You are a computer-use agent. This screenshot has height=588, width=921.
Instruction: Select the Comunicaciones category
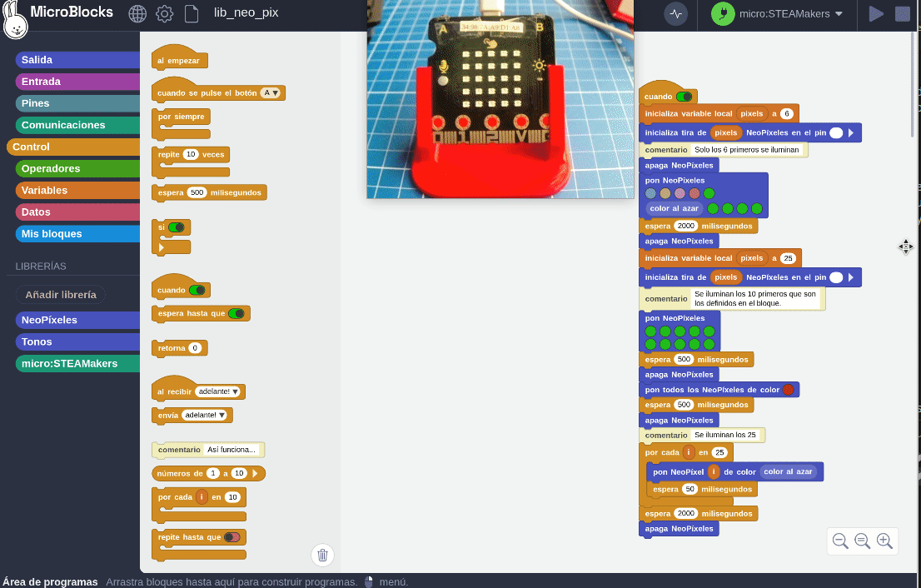77,125
